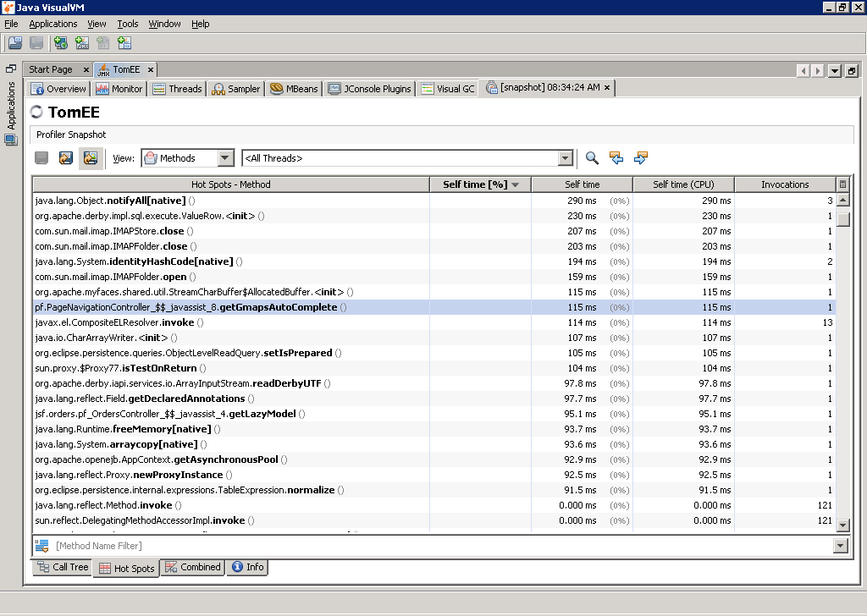The image size is (867, 616).
Task: Open the Window menu
Action: pos(164,24)
